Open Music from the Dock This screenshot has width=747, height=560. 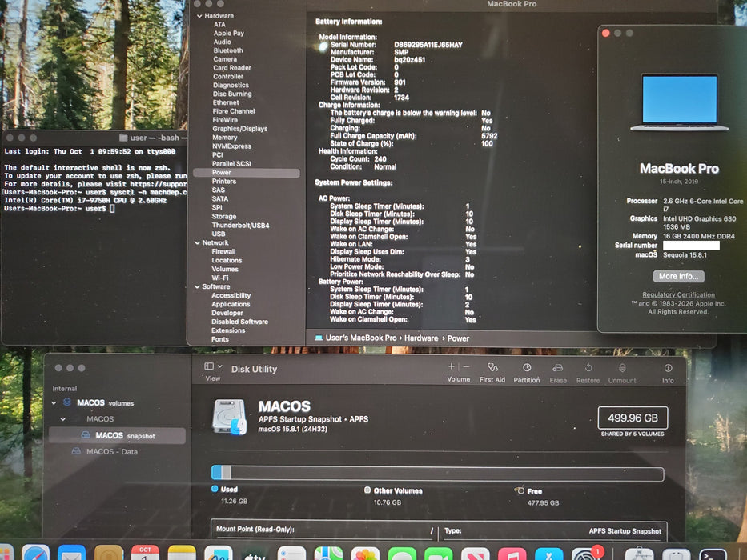point(512,554)
